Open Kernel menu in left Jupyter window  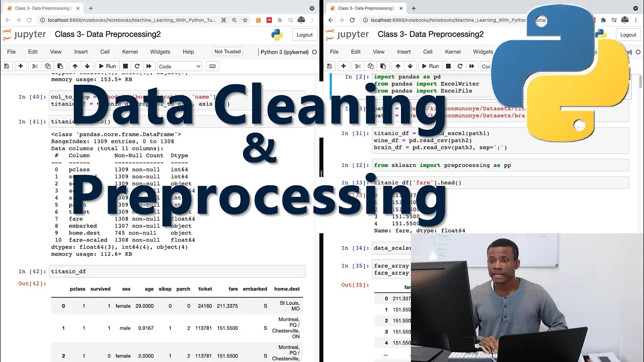point(130,52)
